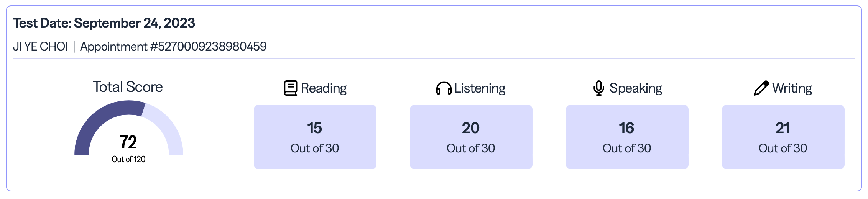Click the appointment number text
The image size is (868, 199).
(173, 46)
